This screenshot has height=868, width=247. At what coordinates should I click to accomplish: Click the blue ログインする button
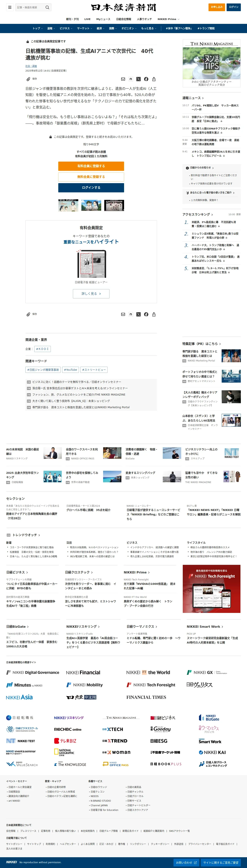[91, 188]
